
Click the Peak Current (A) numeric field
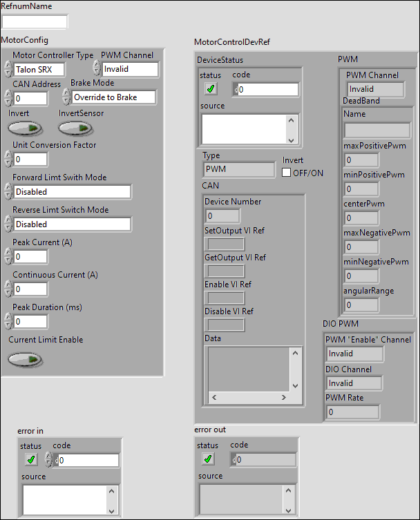pyautogui.click(x=30, y=257)
